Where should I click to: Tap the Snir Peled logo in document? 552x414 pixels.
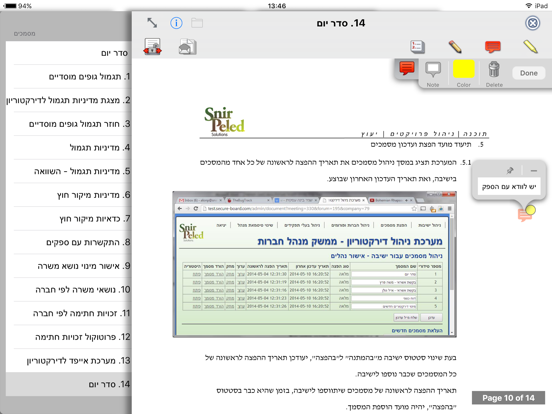224,121
